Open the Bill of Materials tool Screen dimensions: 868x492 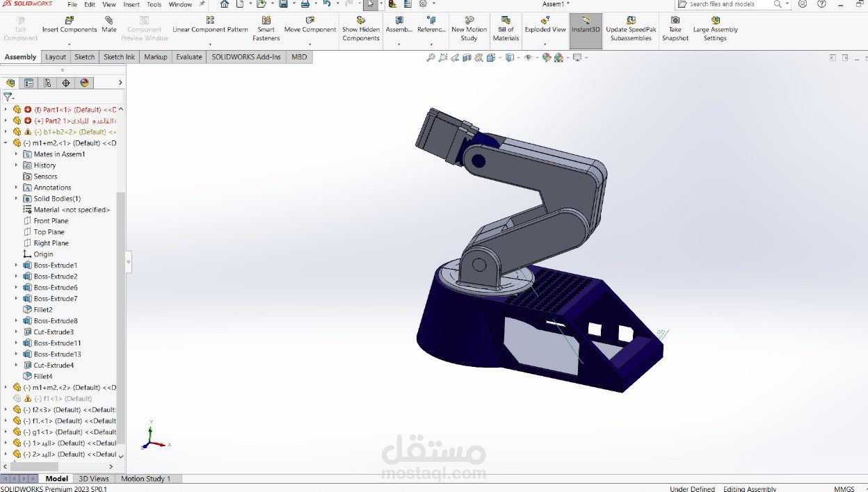[x=506, y=28]
